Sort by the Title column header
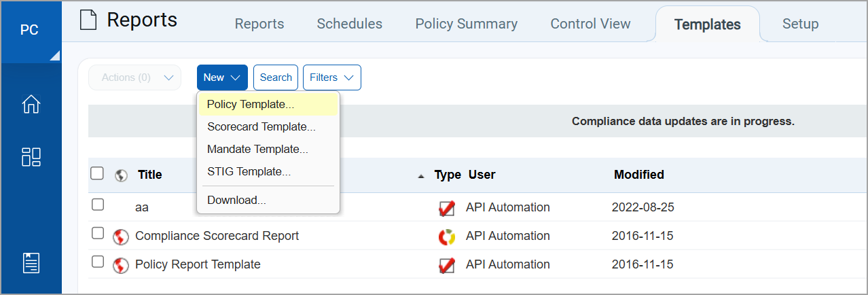The height and width of the screenshot is (295, 868). [150, 175]
